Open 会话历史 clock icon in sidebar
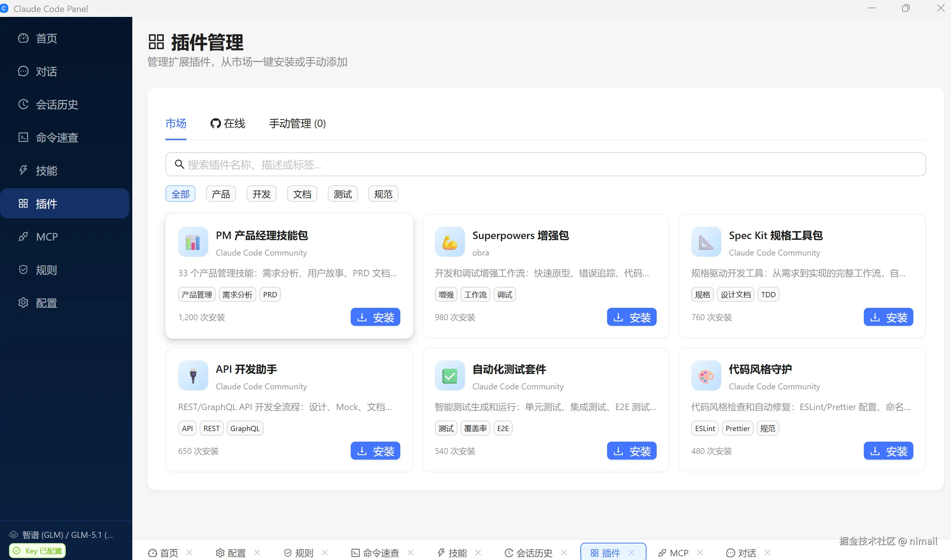Screen dimensions: 951x560 pyautogui.click(x=23, y=104)
